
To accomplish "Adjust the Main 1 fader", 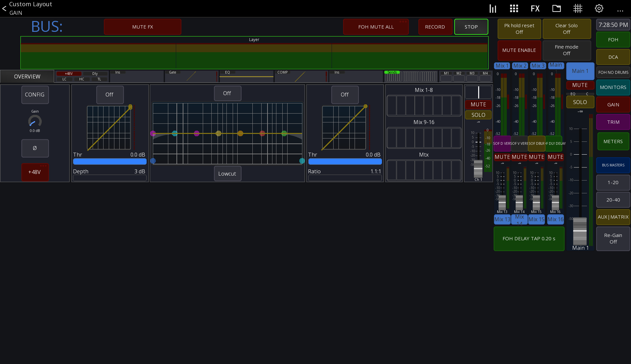I will [580, 231].
